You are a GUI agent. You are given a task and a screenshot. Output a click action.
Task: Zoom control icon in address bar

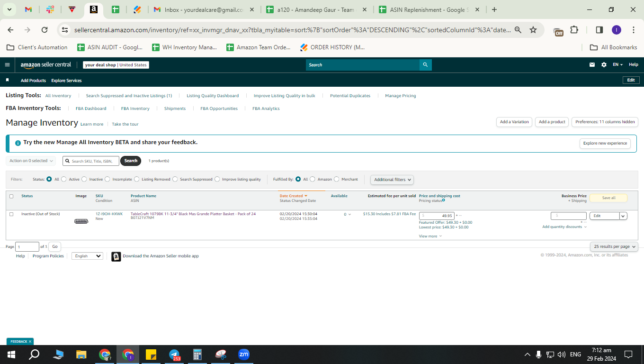pyautogui.click(x=518, y=30)
